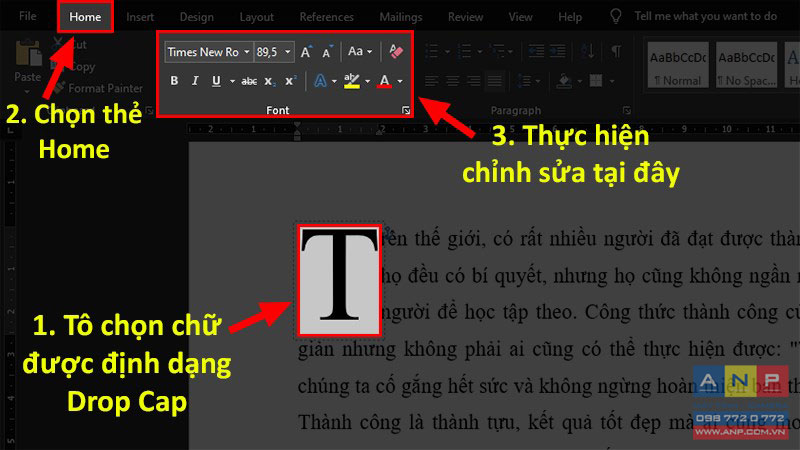Click the Shading paint bucket icon
This screenshot has height=450, width=800.
[x=564, y=81]
